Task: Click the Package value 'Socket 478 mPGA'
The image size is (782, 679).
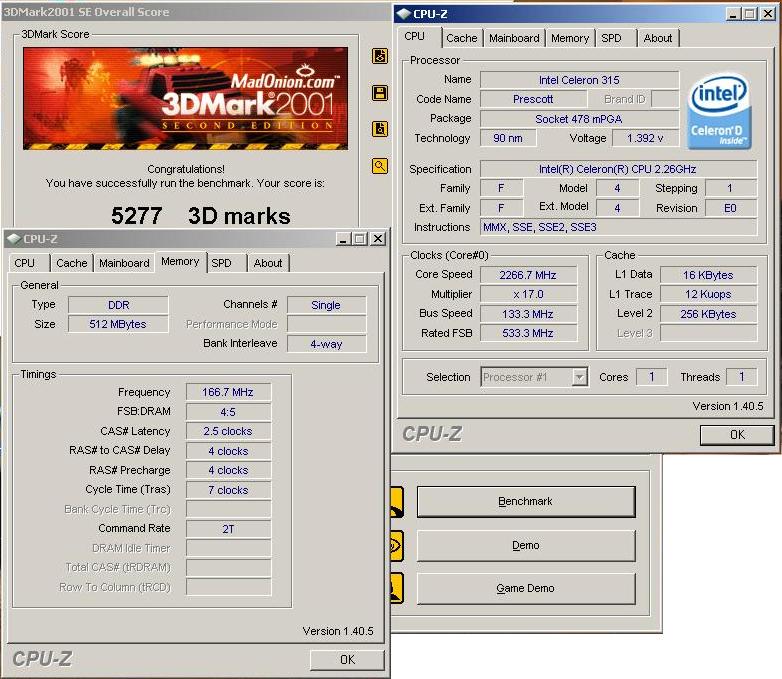Action: click(x=579, y=119)
